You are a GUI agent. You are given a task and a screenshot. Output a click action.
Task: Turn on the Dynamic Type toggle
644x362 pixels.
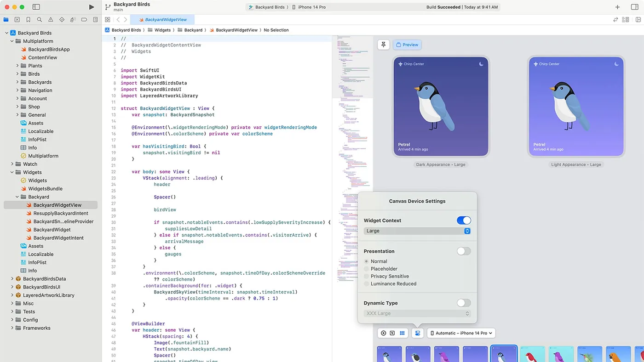click(x=464, y=303)
